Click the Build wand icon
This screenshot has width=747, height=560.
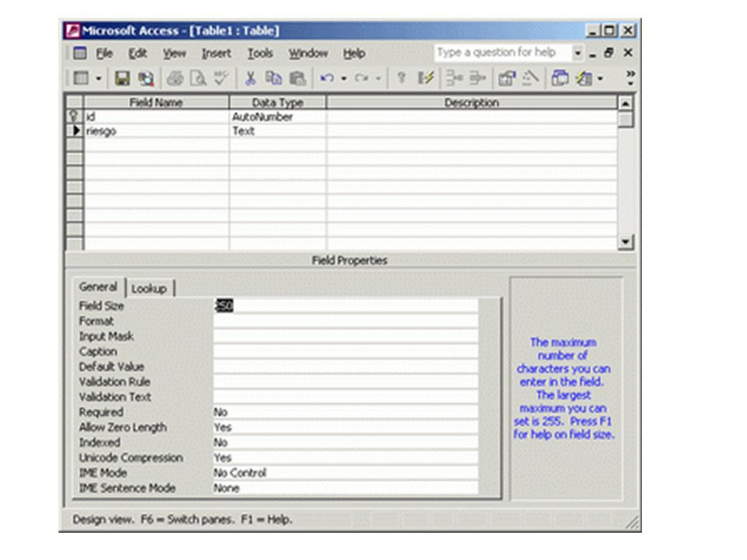530,78
